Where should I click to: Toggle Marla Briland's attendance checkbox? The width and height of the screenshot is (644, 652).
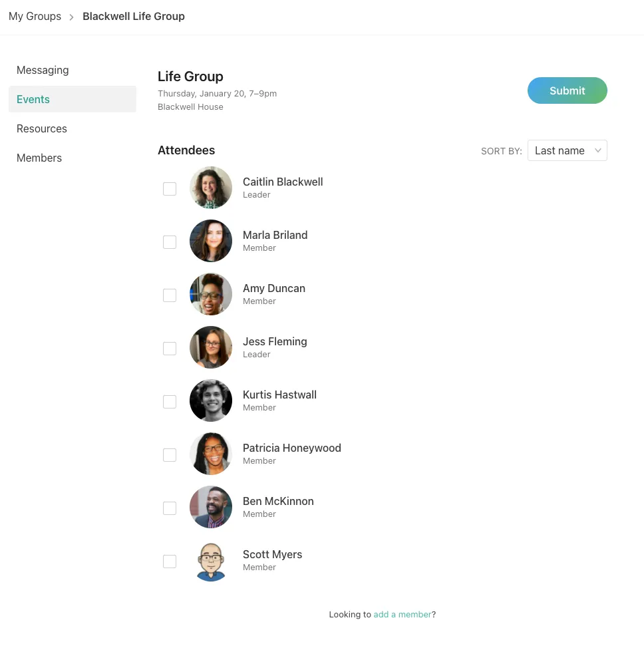click(170, 242)
